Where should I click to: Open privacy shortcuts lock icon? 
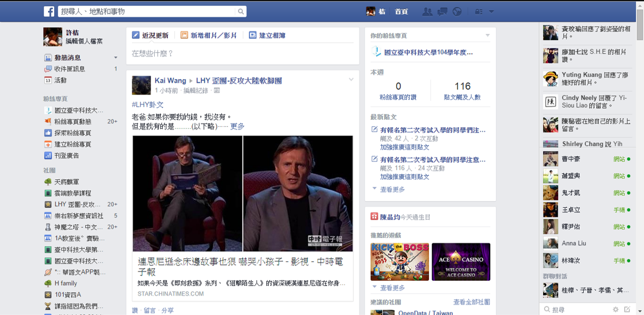coord(479,11)
